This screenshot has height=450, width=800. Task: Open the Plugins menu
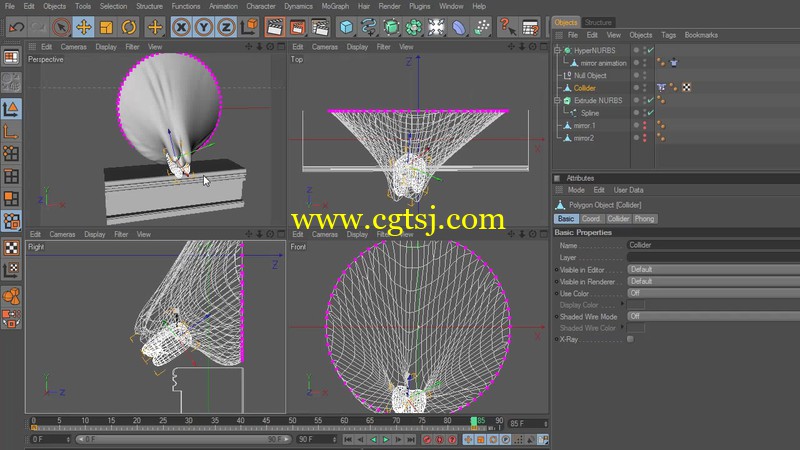coord(419,6)
